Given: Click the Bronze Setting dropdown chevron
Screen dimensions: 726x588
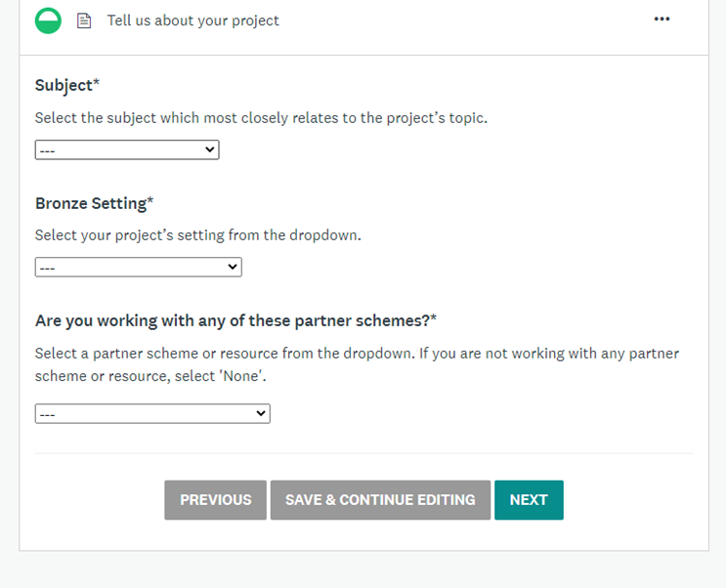Looking at the screenshot, I should coord(233,267).
